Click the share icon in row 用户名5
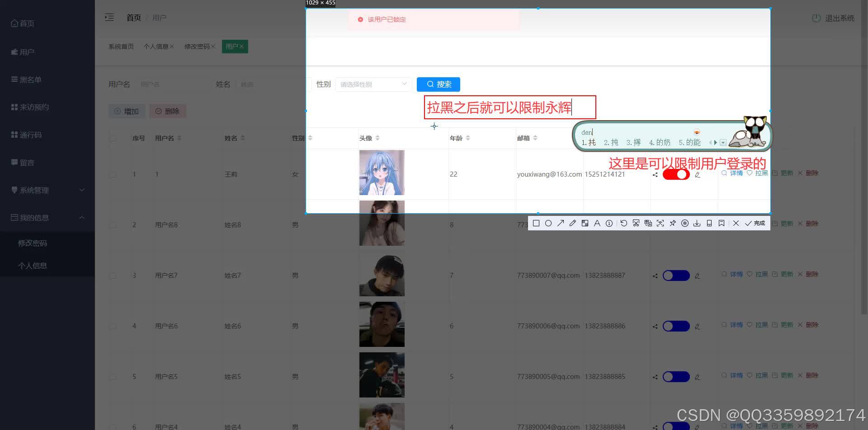 click(655, 377)
